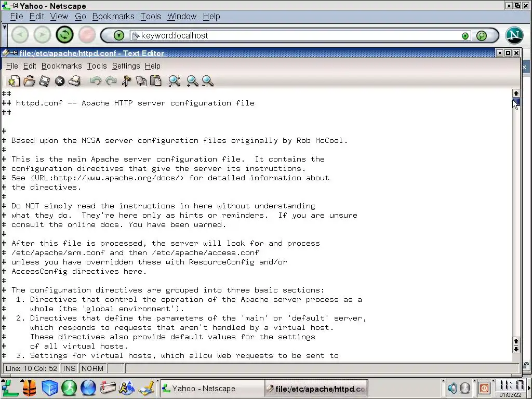Open Netscape Edit menu
The image size is (532, 399).
click(x=37, y=16)
